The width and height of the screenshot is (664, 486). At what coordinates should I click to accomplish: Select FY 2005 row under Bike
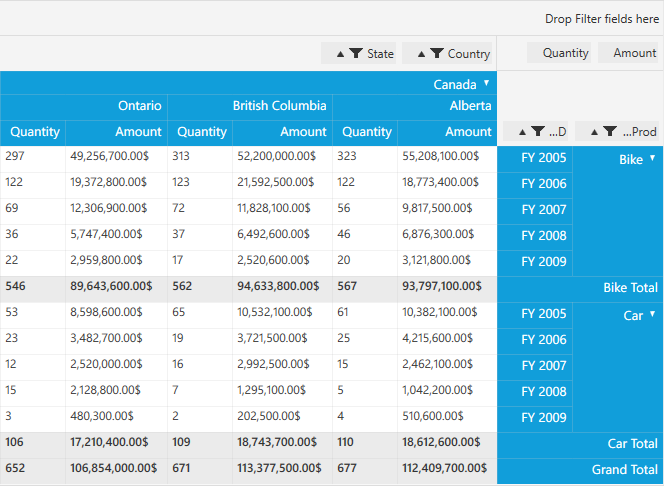535,158
